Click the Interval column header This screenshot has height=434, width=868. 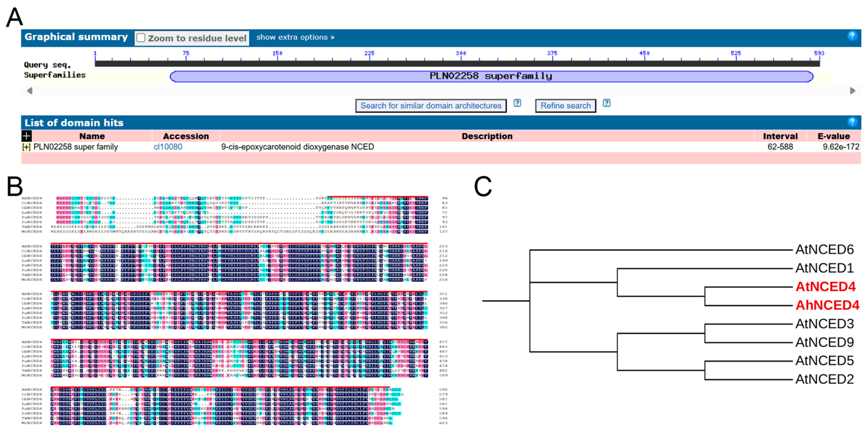pyautogui.click(x=780, y=136)
